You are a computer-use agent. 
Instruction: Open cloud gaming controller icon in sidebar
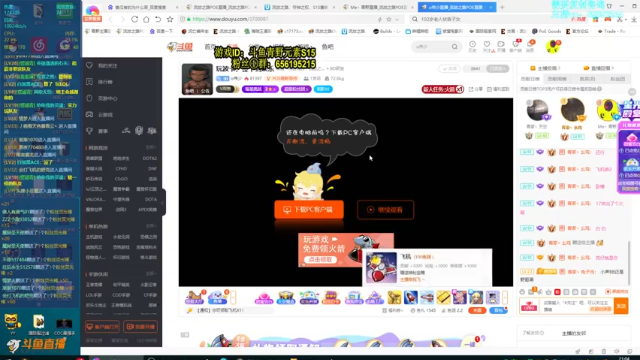(x=89, y=115)
